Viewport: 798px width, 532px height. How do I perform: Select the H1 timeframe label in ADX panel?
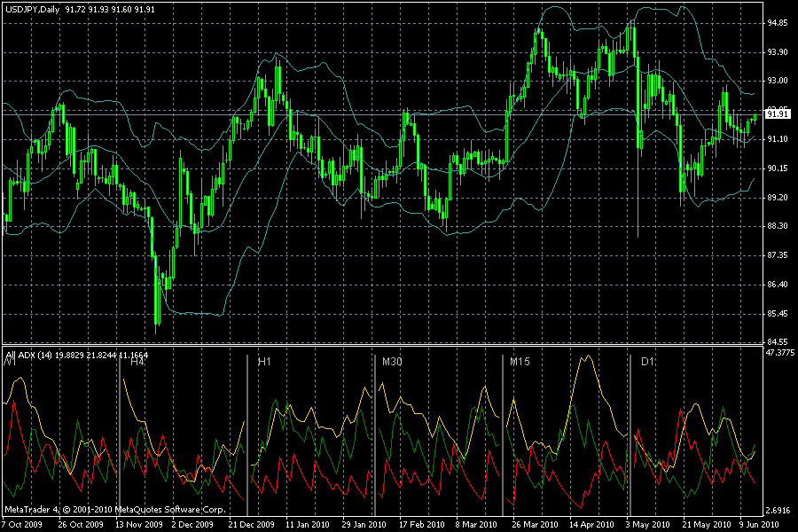[264, 362]
